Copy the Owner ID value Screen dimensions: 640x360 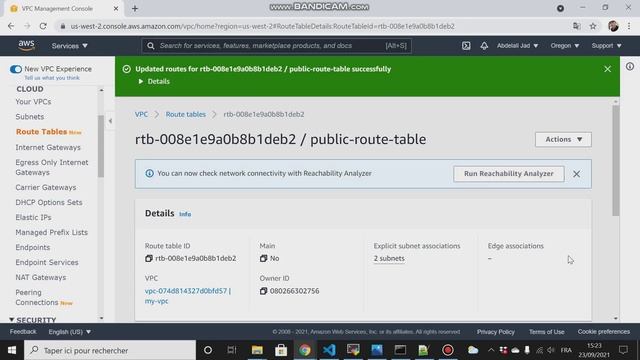point(263,291)
